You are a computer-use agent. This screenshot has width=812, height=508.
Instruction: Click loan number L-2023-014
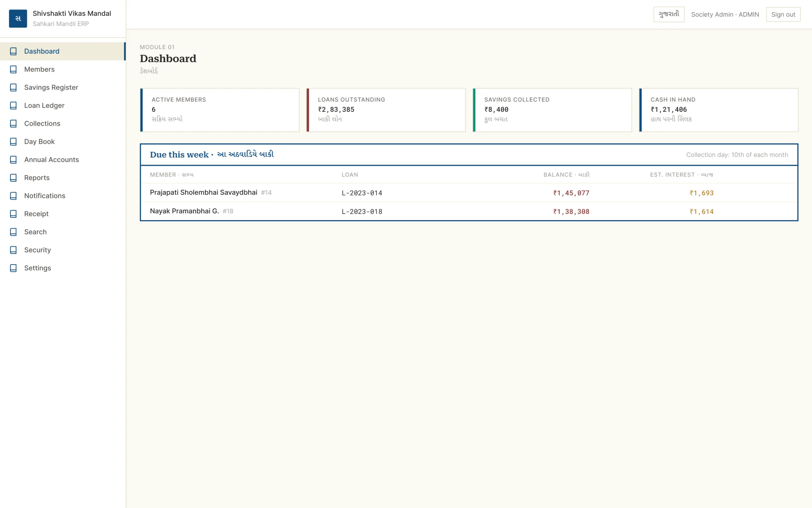362,193
